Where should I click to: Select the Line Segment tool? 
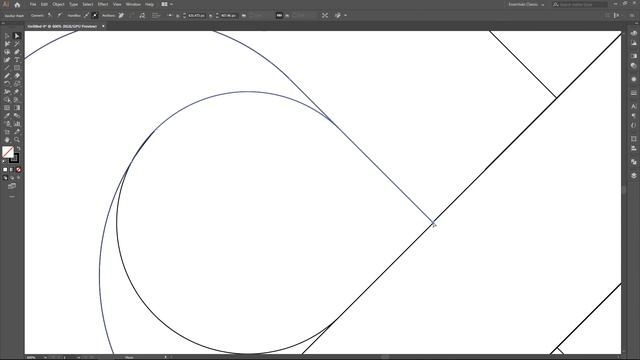[x=7, y=68]
